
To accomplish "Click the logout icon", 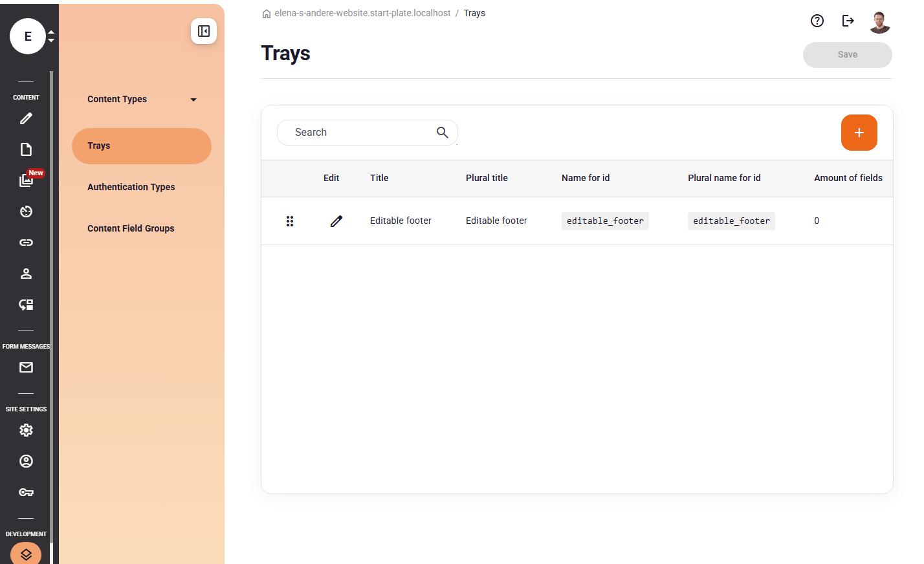I will [x=848, y=21].
